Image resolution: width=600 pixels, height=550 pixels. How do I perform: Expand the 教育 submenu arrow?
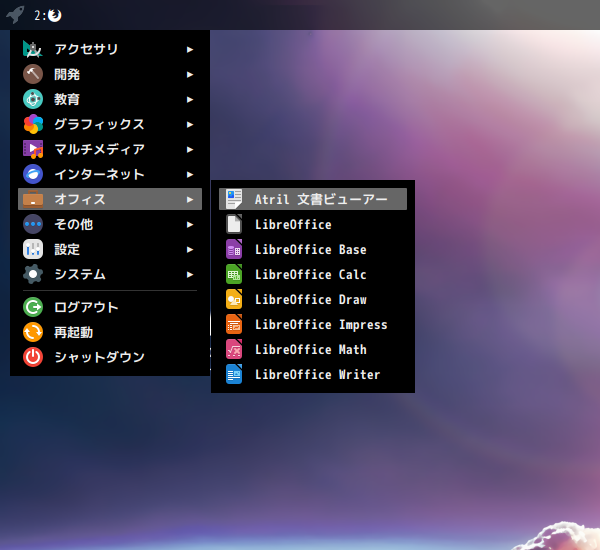pyautogui.click(x=190, y=100)
